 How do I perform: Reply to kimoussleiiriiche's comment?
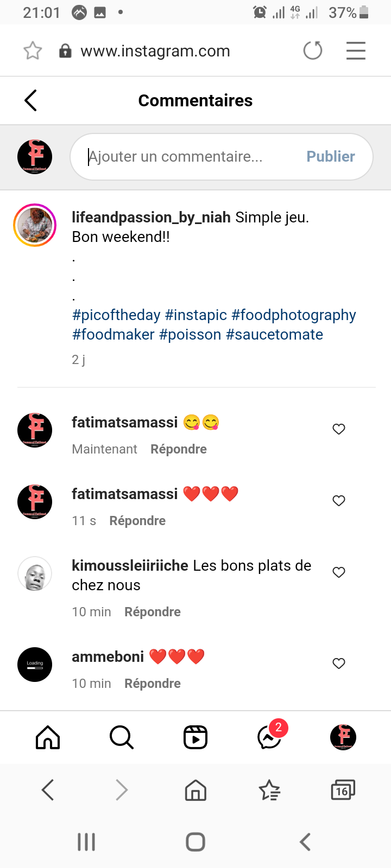[x=153, y=612]
